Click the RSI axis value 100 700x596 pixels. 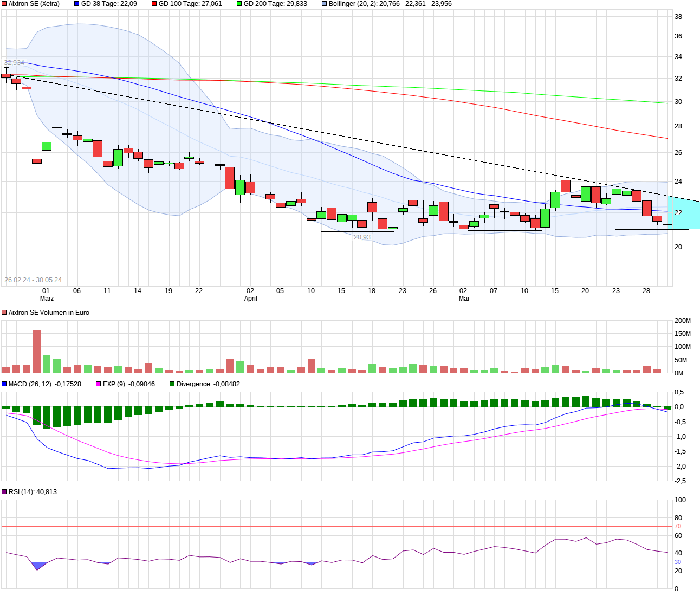(x=680, y=500)
